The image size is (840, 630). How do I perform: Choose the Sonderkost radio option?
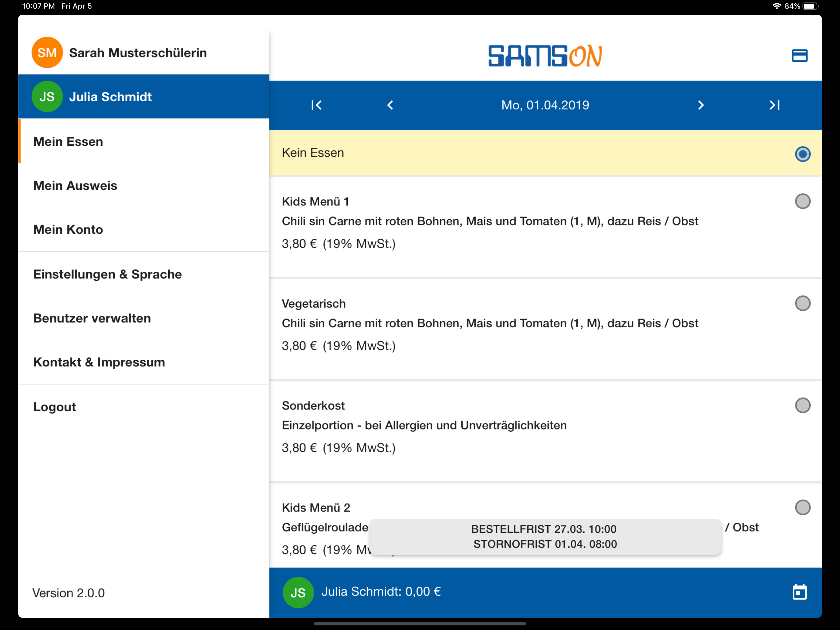pyautogui.click(x=802, y=405)
